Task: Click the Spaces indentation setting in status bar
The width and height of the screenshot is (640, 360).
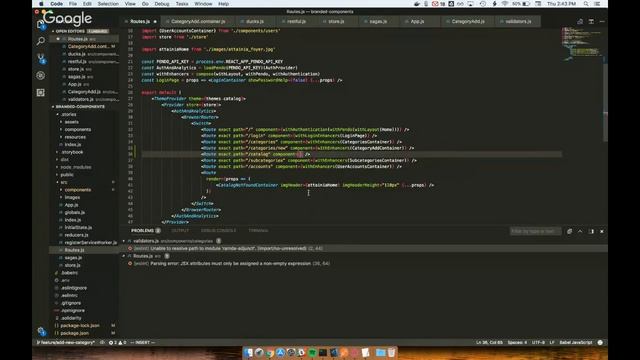Action: click(x=517, y=342)
